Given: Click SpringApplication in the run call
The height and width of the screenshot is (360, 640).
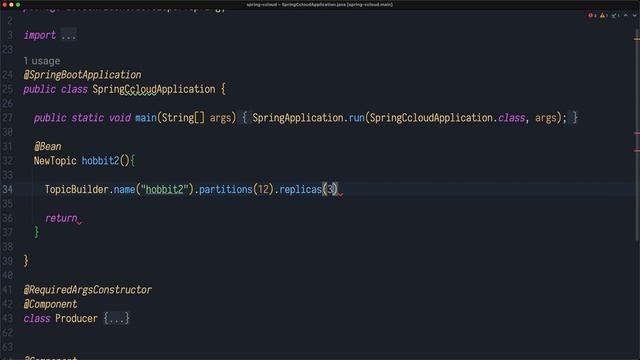Looking at the screenshot, I should click(298, 118).
